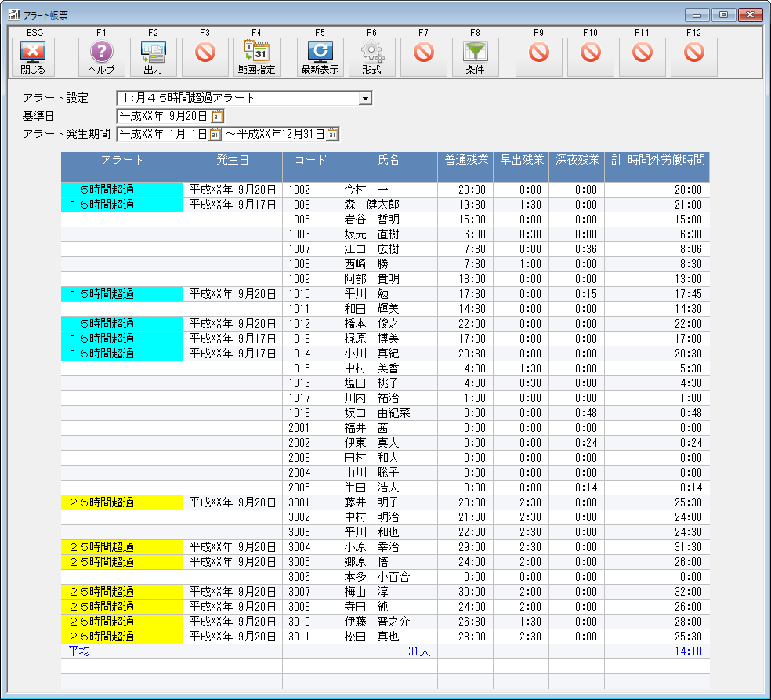Click the アラート帳票 title bar app icon
This screenshot has height=700, width=771.
point(14,15)
